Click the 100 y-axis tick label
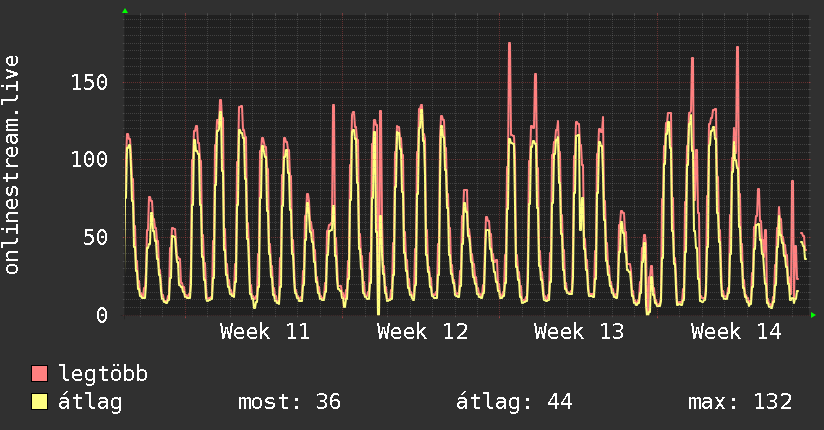 click(x=89, y=159)
